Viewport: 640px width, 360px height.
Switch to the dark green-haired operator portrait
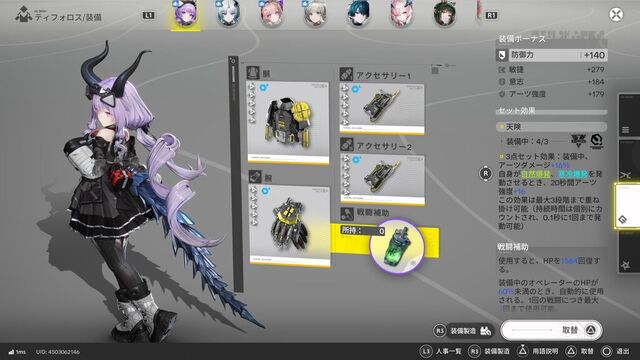click(x=444, y=13)
